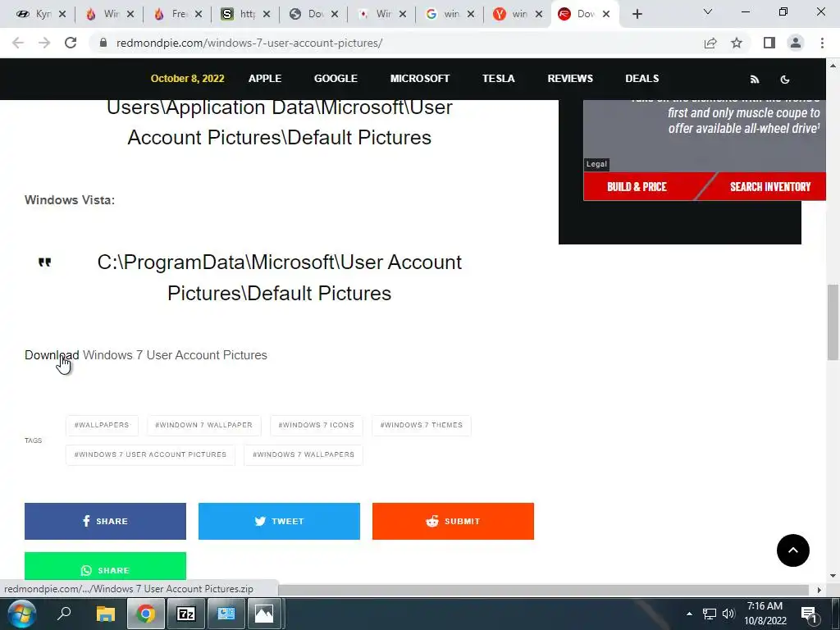Open File Explorer from taskbar
Screen dimensions: 840x630
[x=106, y=614]
